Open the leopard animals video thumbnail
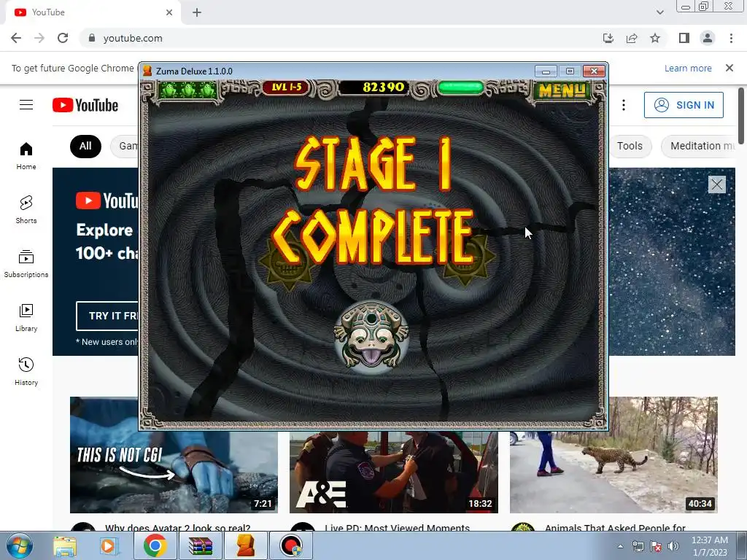Screen dimensions: 747x560 coord(614,455)
